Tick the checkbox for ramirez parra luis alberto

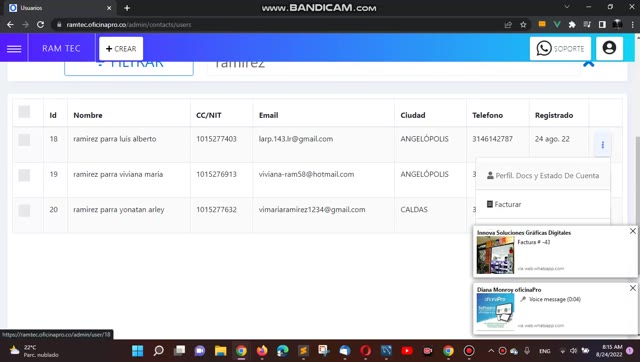[24, 140]
